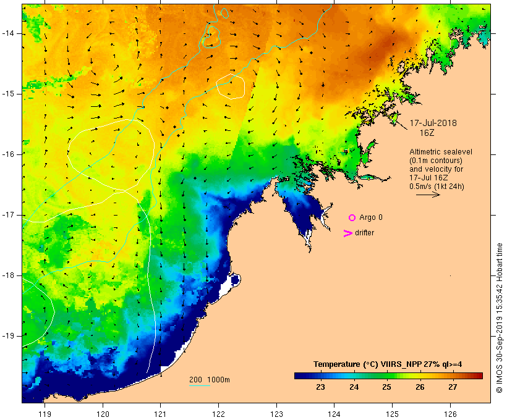The image size is (507, 420).
Task: Click longitude axis label 121
Action: coord(160,414)
